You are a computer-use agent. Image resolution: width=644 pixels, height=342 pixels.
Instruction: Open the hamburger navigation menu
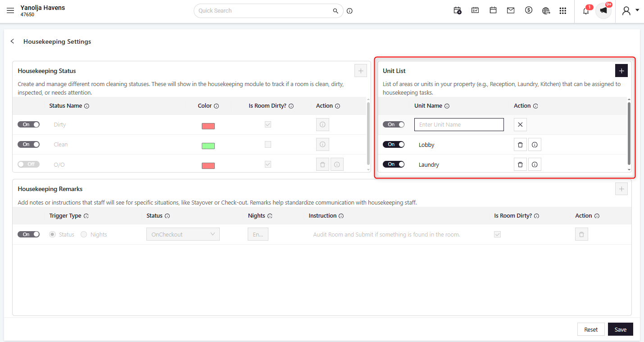(10, 11)
